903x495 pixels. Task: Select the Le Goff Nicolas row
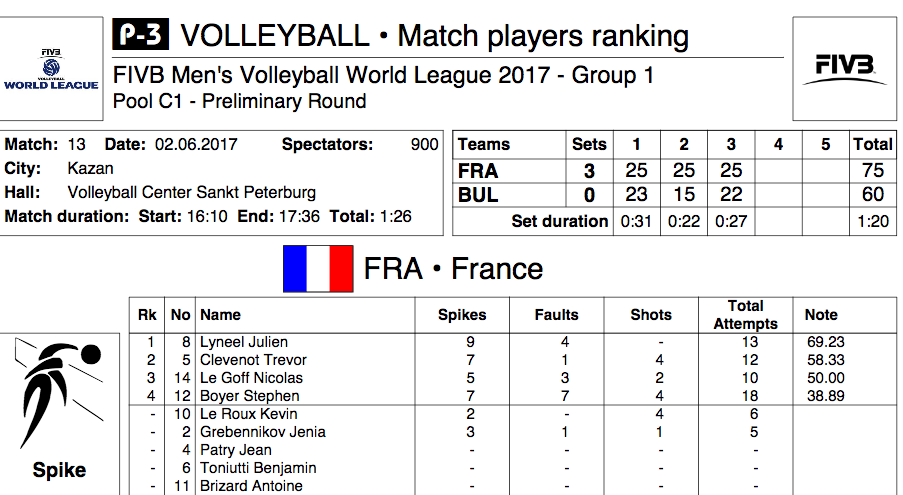click(250, 378)
